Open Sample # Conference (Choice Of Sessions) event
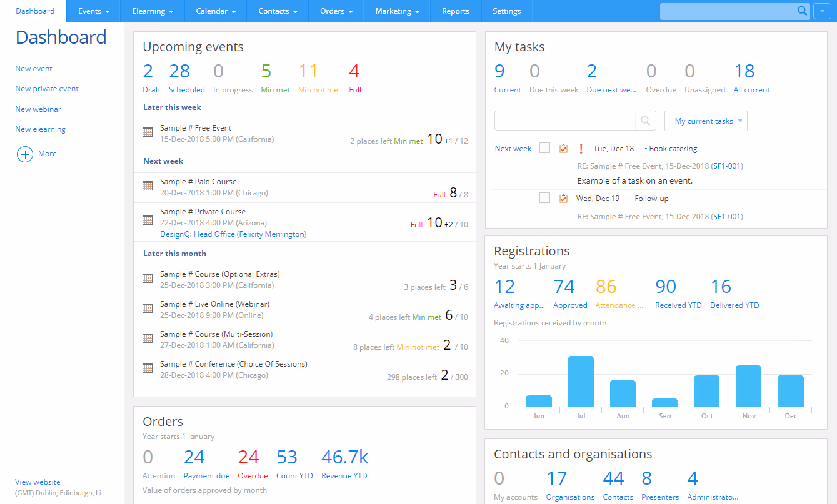 coord(234,364)
